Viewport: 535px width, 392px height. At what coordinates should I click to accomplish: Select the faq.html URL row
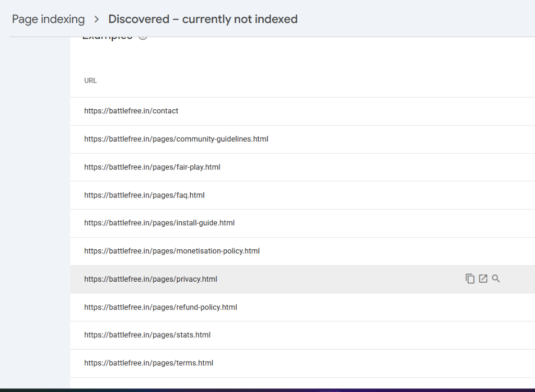pos(303,195)
